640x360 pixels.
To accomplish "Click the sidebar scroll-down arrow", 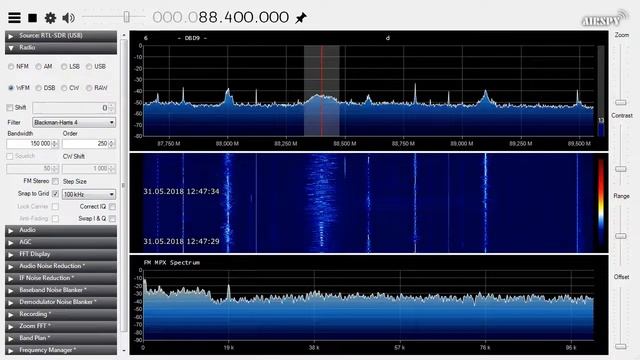I will click(124, 351).
